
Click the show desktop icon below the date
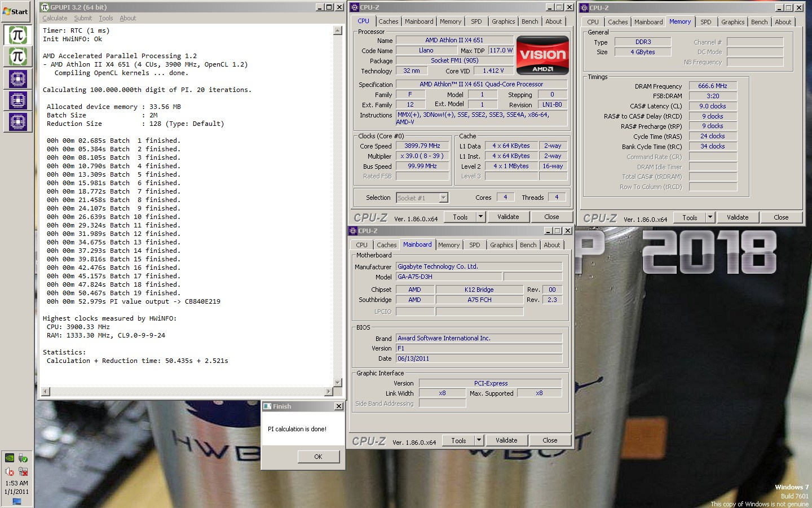[16, 501]
